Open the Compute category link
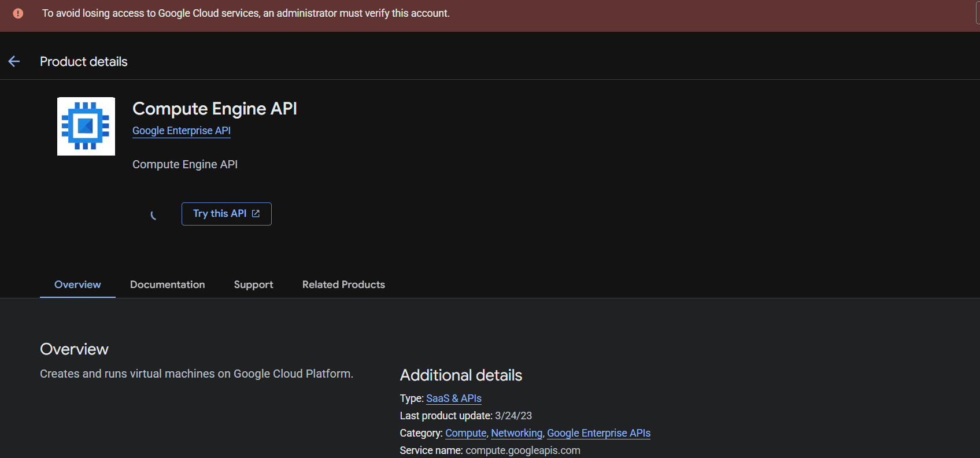 466,433
